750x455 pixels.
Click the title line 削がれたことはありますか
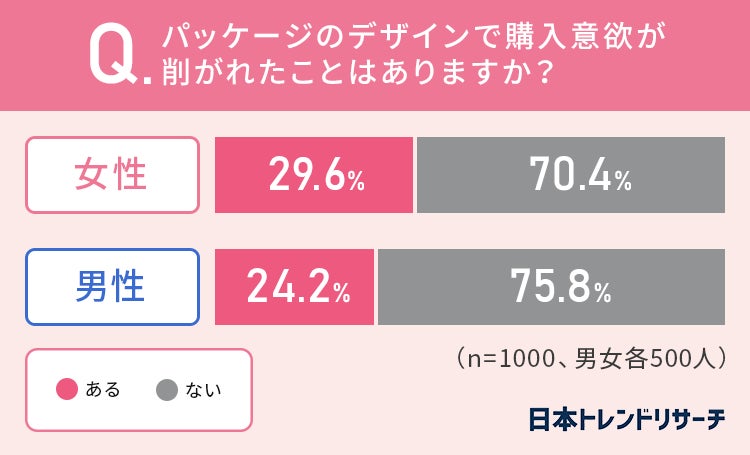[x=345, y=78]
